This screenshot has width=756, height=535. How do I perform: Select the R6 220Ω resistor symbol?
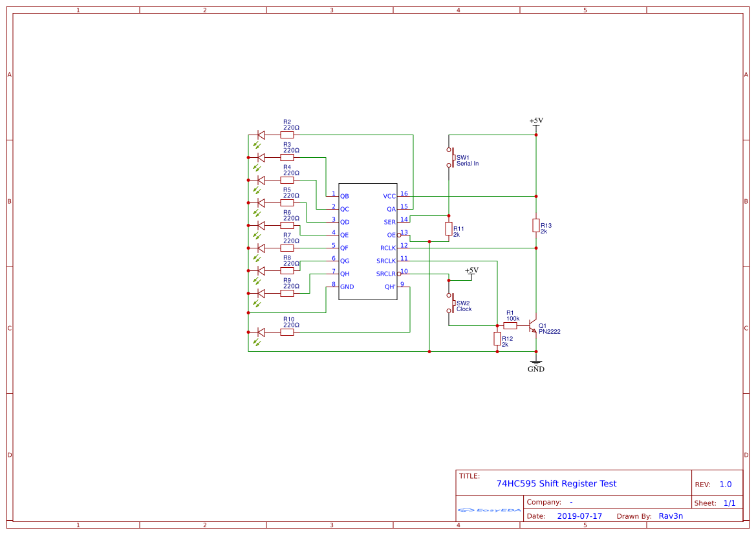click(x=287, y=225)
